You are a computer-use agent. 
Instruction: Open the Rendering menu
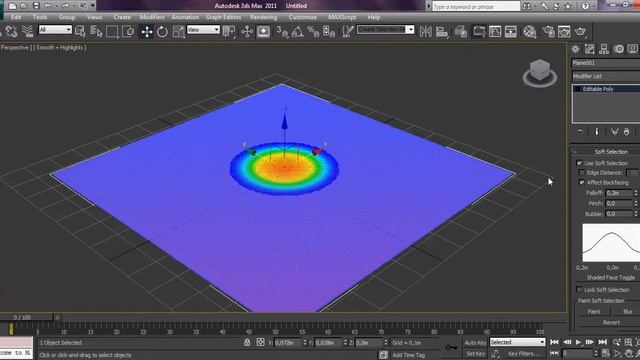[x=263, y=17]
